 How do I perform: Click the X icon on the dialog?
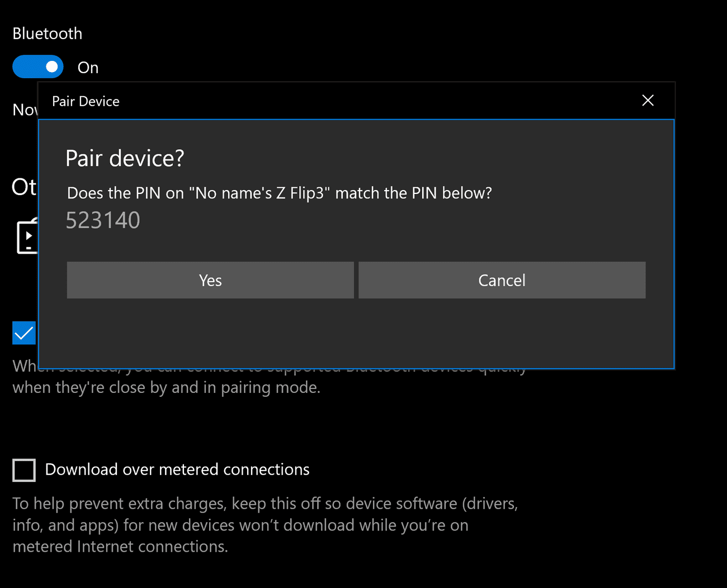[x=648, y=100]
